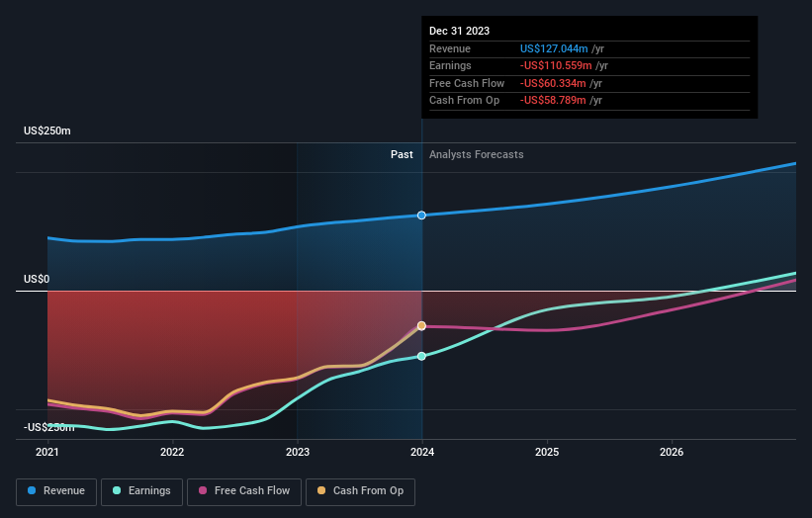Click the Cash From Op label in tooltip
Viewport: 812px width, 518px height.
[x=464, y=101]
